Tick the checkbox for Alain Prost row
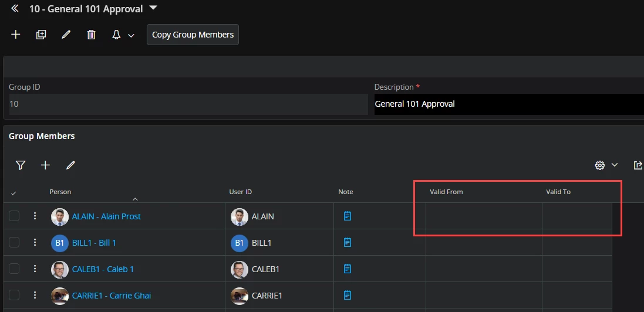 pyautogui.click(x=14, y=216)
